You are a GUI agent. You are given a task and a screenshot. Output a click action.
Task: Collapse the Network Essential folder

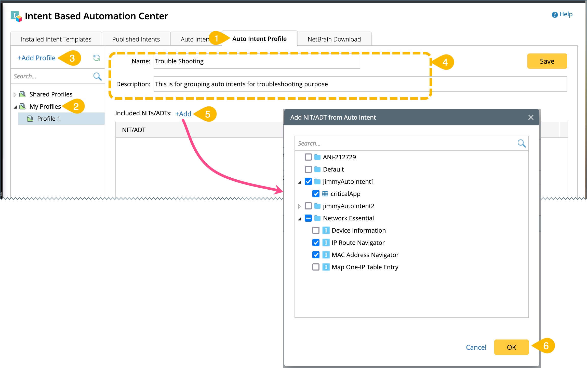(300, 219)
